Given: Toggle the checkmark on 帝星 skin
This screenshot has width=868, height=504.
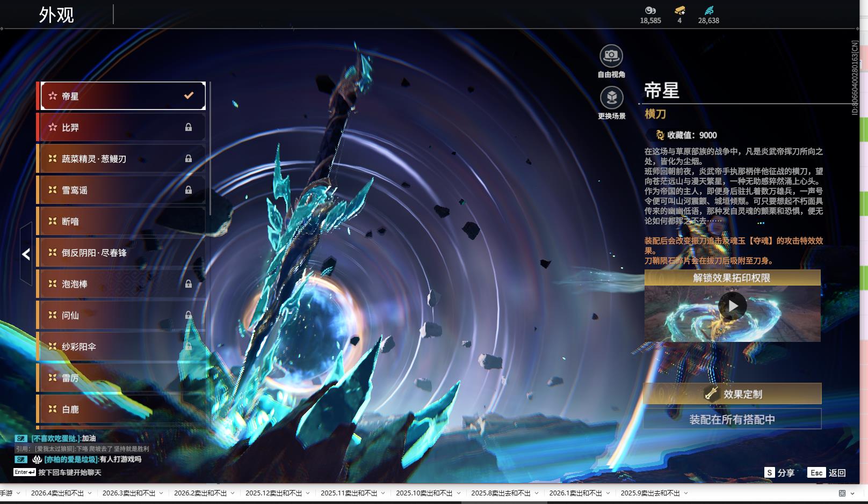Looking at the screenshot, I should tap(189, 96).
